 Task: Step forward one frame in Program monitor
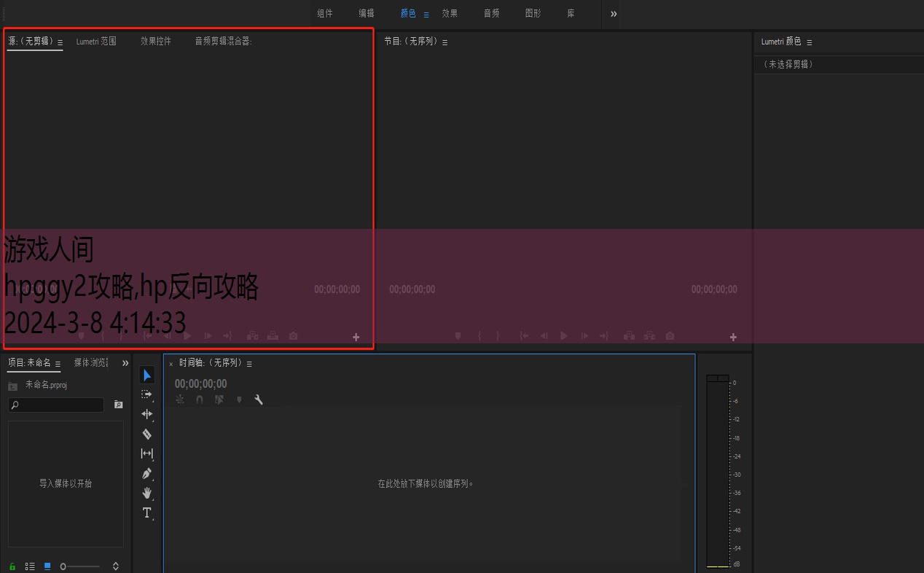click(584, 336)
